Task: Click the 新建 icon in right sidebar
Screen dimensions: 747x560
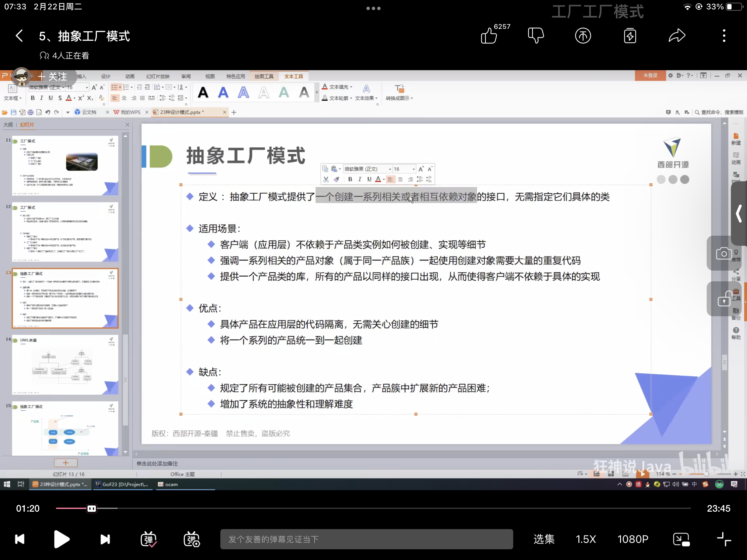Action: 736,139
